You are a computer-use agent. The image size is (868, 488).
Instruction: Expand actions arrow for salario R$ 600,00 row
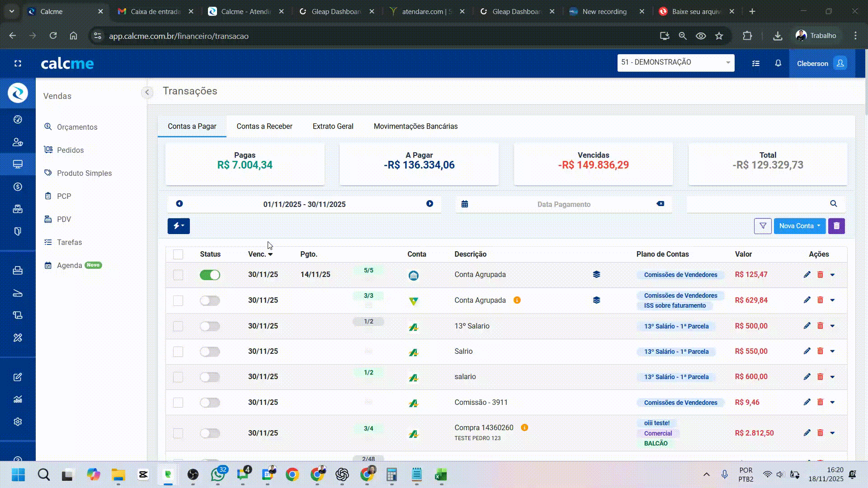pyautogui.click(x=832, y=377)
